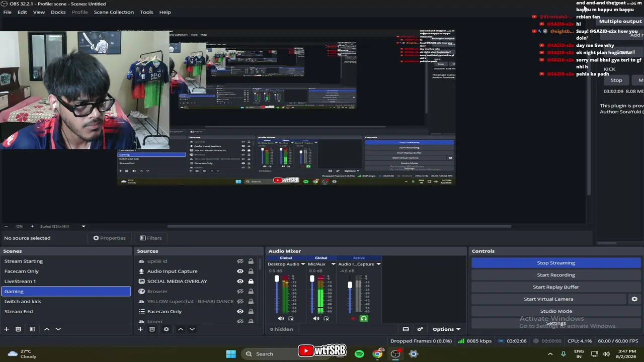Open Windows Start menu
644x362 pixels.
coord(231,354)
